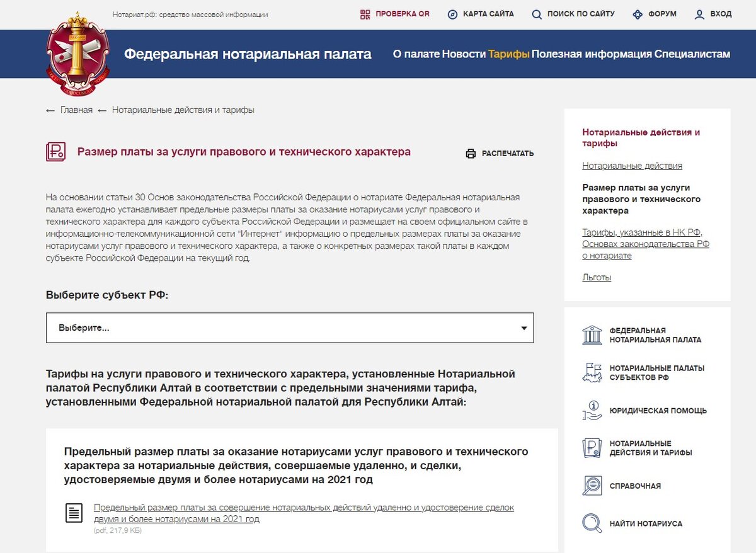Image resolution: width=756 pixels, height=553 pixels.
Task: Click the Найти нотариуса magnifier icon
Action: click(x=592, y=523)
